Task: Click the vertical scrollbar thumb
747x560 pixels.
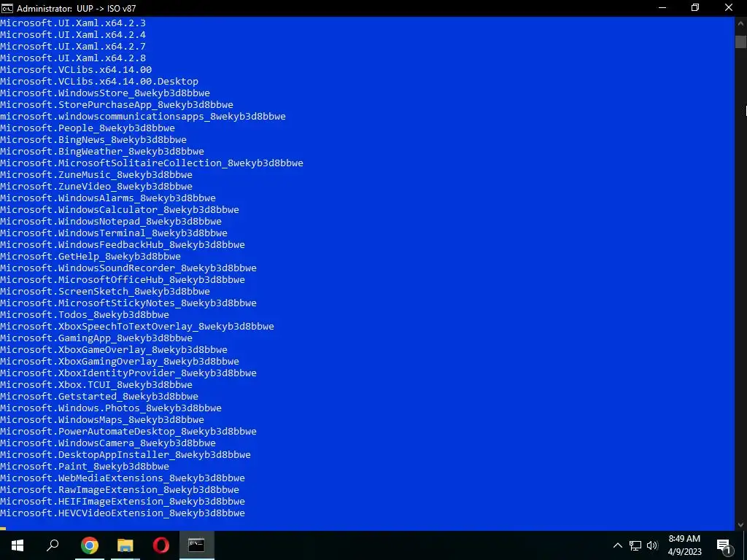Action: click(x=740, y=42)
